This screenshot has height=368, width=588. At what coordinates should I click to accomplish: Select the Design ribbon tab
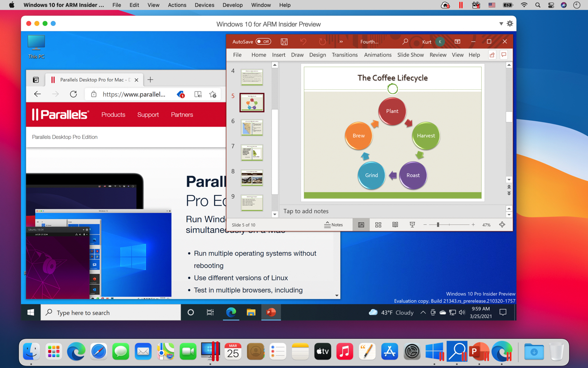(318, 55)
